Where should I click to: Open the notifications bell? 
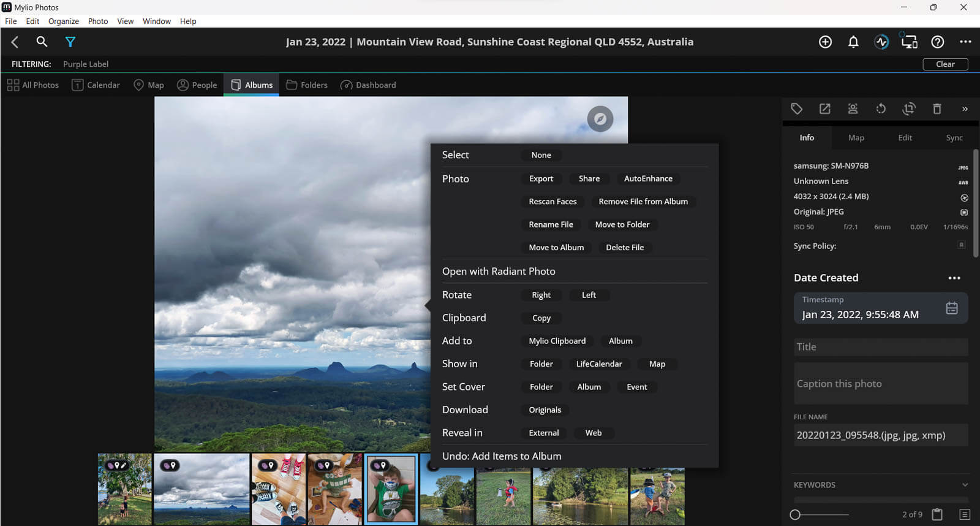853,42
